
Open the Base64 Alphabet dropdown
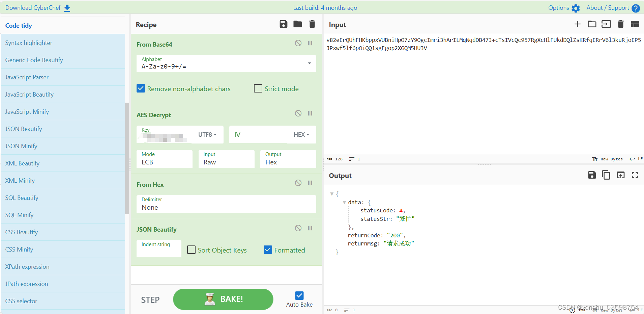(226, 63)
